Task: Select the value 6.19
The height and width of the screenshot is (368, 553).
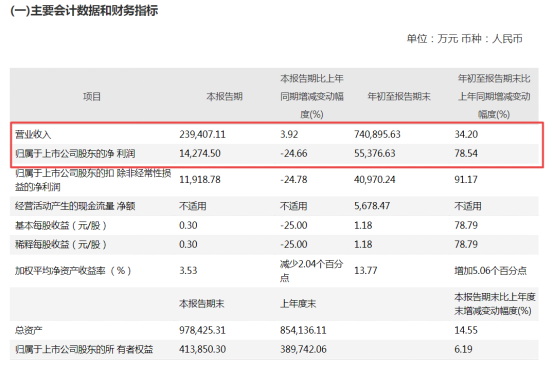Action: (x=463, y=349)
